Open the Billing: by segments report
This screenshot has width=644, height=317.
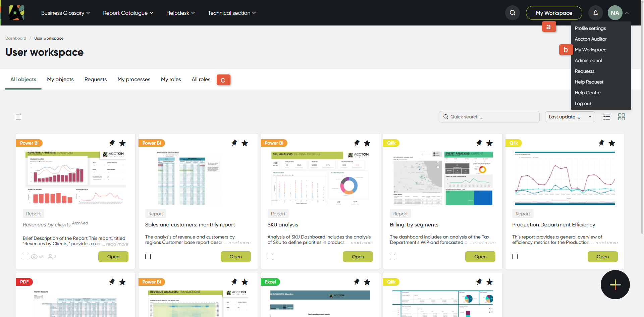click(480, 257)
